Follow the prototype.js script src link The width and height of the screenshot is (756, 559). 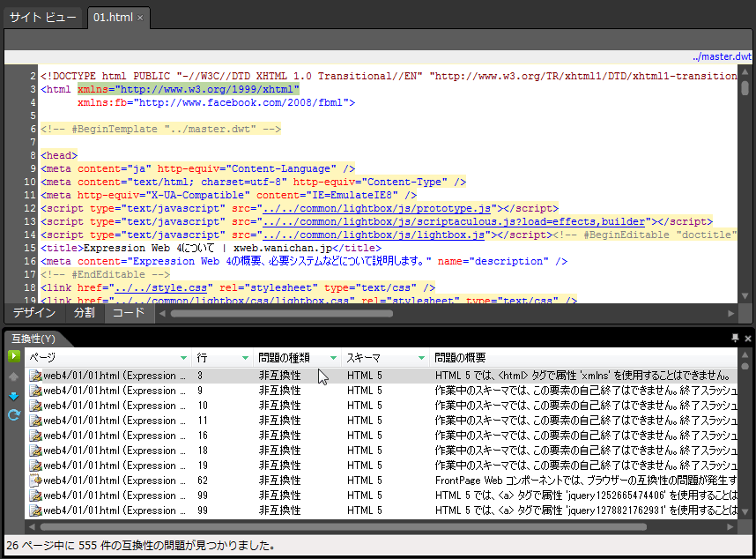point(376,208)
